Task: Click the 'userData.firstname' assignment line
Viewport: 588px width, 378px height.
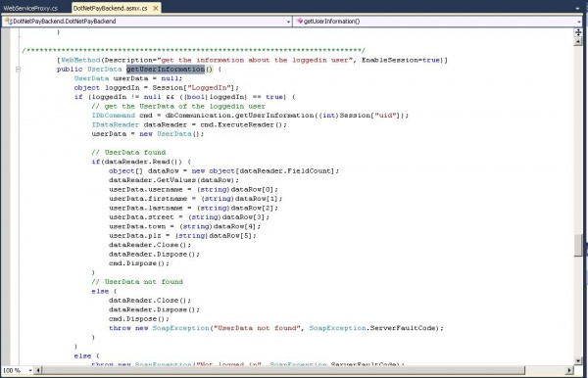Action: pos(195,199)
